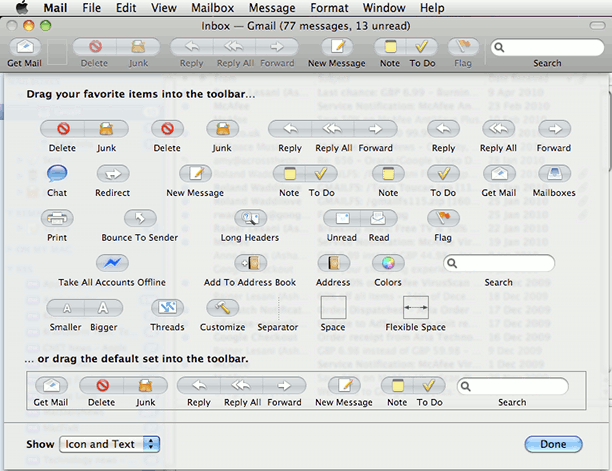The width and height of the screenshot is (612, 471).
Task: Open the Apple menu
Action: point(21,7)
